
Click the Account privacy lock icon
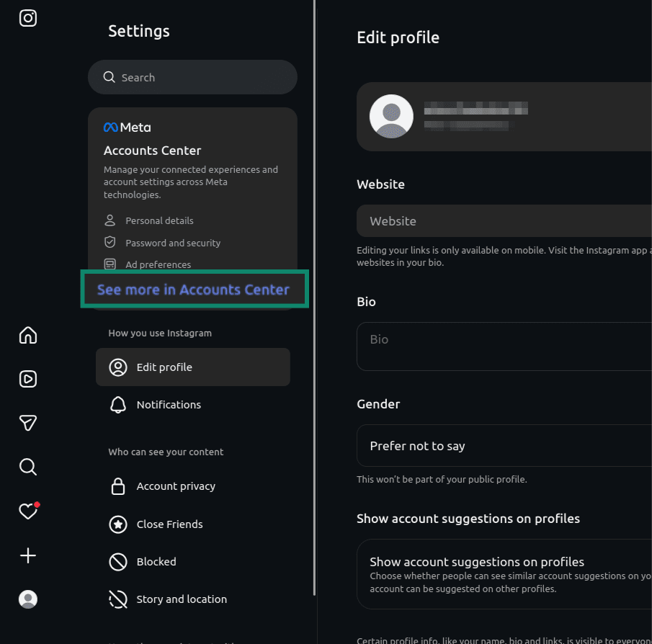tap(118, 486)
